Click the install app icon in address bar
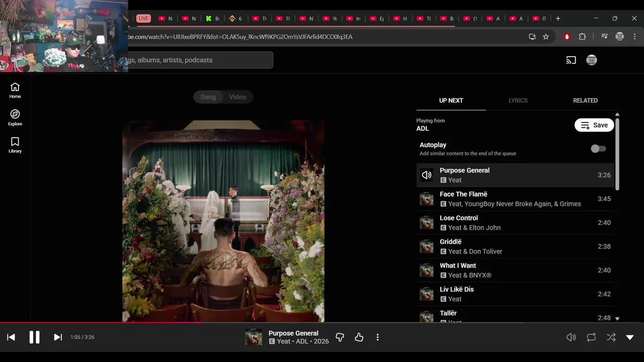644x362 pixels. (532, 37)
